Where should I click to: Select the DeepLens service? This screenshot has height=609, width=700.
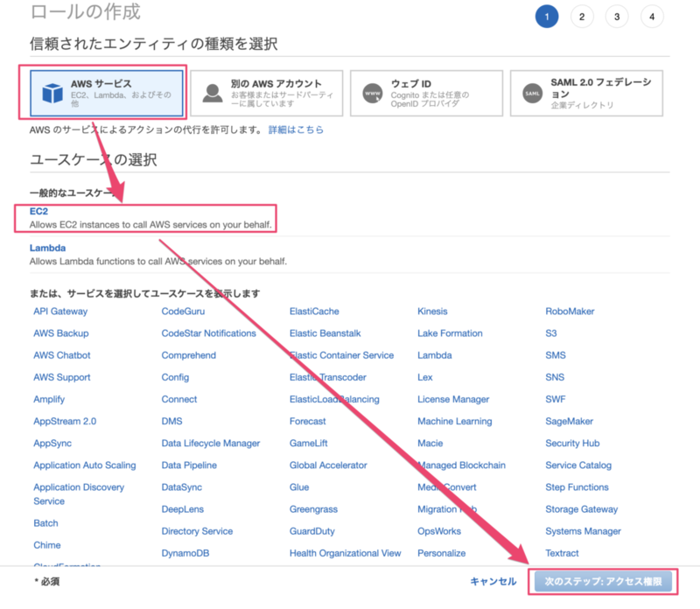[x=183, y=509]
